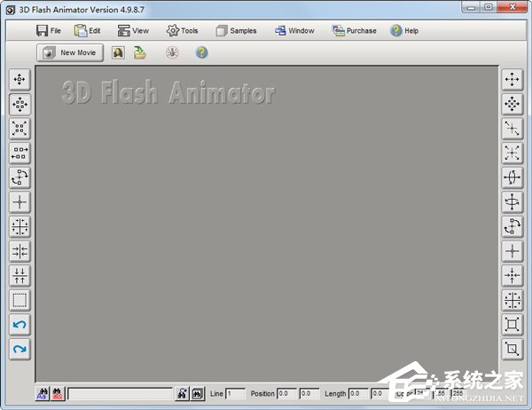Click the red spider icon in the toolbar
Screen dimensions: 532x410
tap(172, 52)
